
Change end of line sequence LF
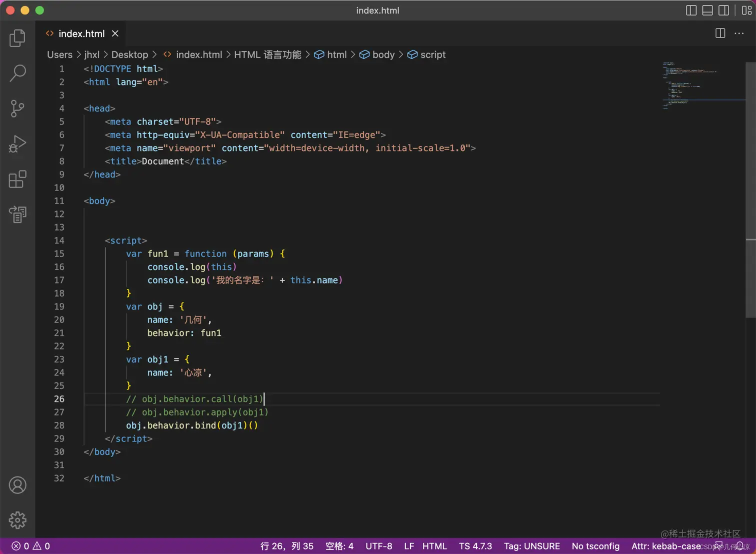409,546
